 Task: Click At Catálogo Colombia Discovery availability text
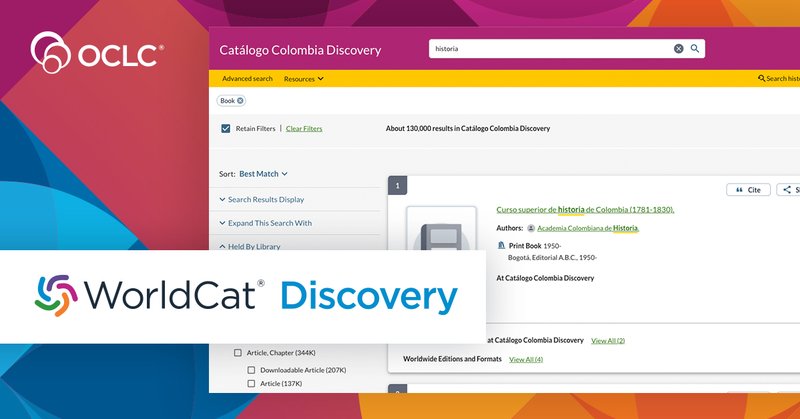545,278
